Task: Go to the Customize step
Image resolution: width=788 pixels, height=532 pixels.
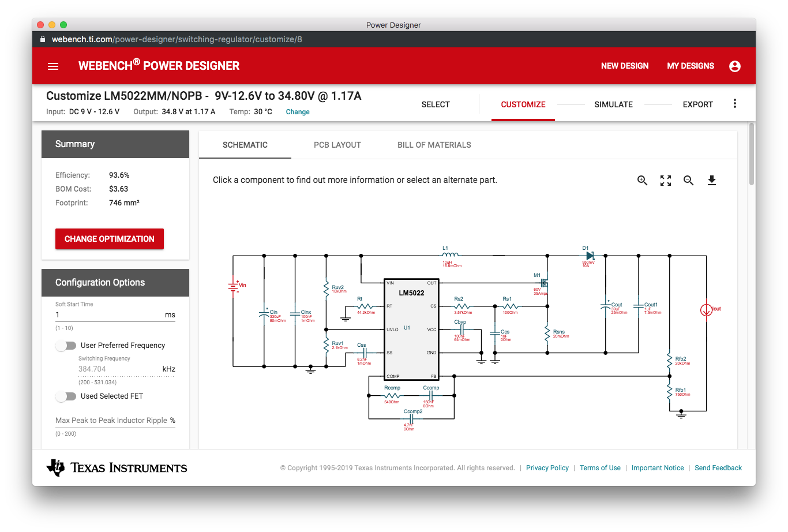Action: tap(523, 104)
